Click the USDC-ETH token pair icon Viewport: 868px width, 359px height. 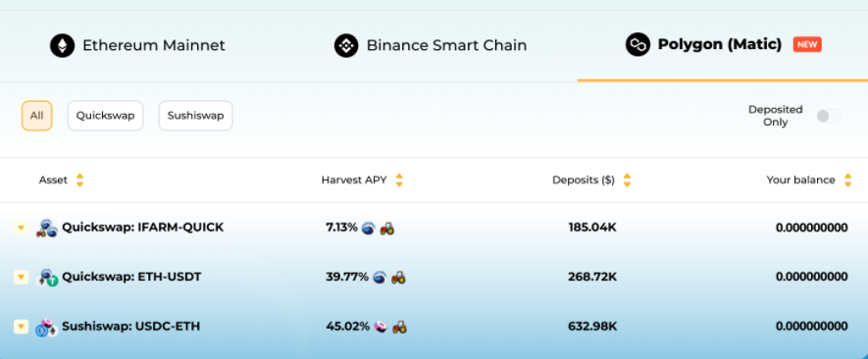click(46, 327)
